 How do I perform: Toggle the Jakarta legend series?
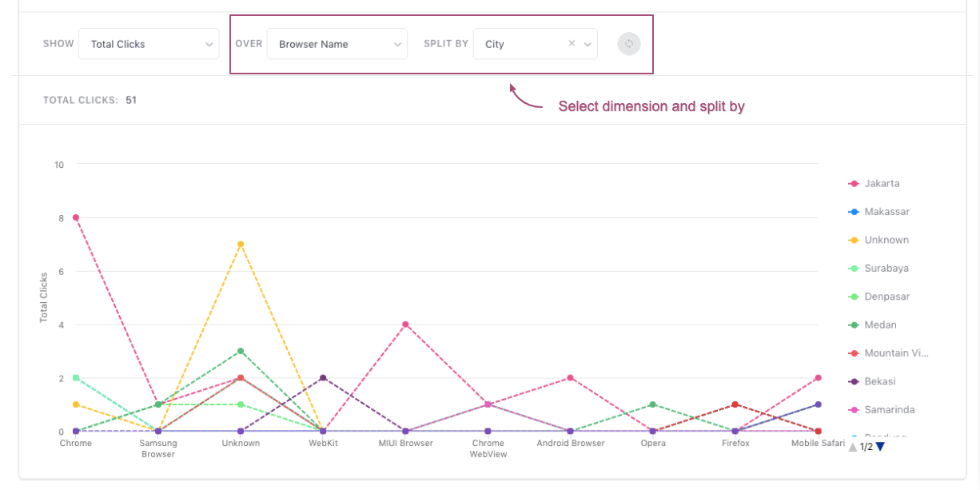click(874, 183)
